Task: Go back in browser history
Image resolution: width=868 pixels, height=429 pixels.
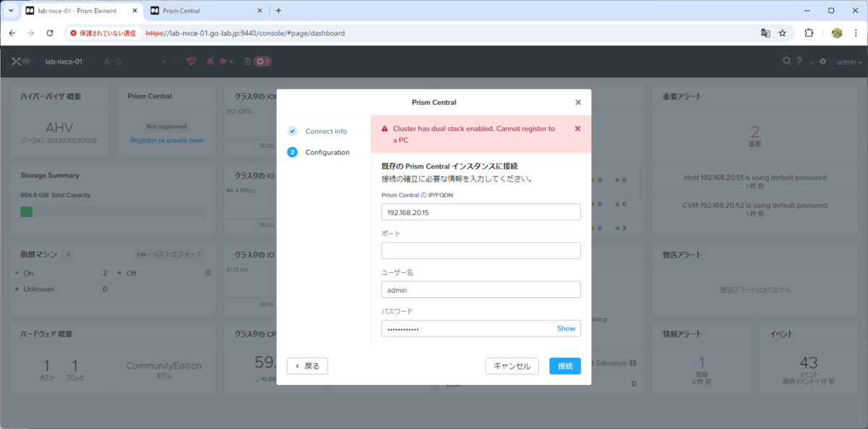Action: (x=12, y=33)
